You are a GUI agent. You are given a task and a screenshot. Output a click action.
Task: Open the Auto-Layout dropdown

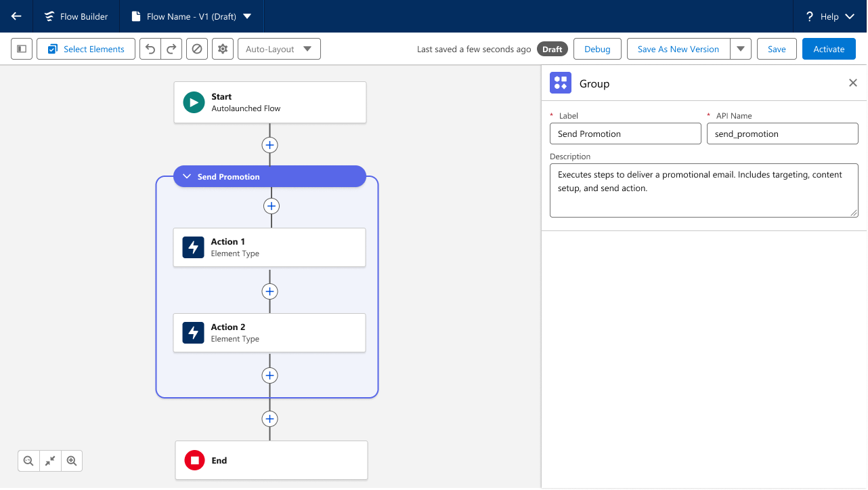click(x=279, y=49)
